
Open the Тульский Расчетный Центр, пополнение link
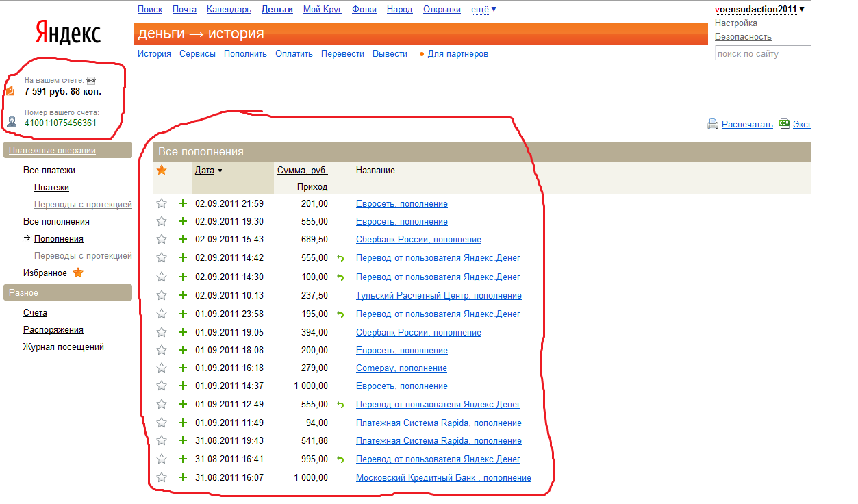[x=438, y=295]
